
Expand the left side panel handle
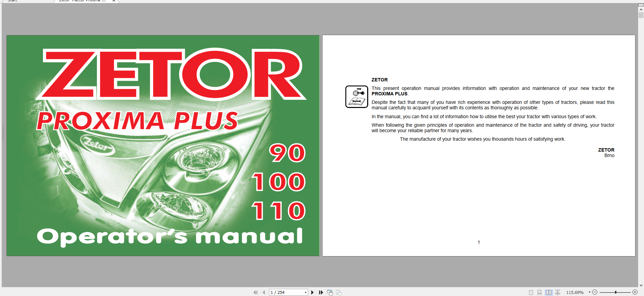coord(3,133)
